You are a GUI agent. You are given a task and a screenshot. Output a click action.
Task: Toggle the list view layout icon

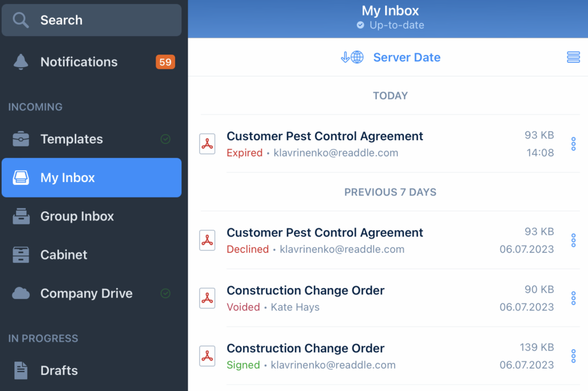click(573, 57)
